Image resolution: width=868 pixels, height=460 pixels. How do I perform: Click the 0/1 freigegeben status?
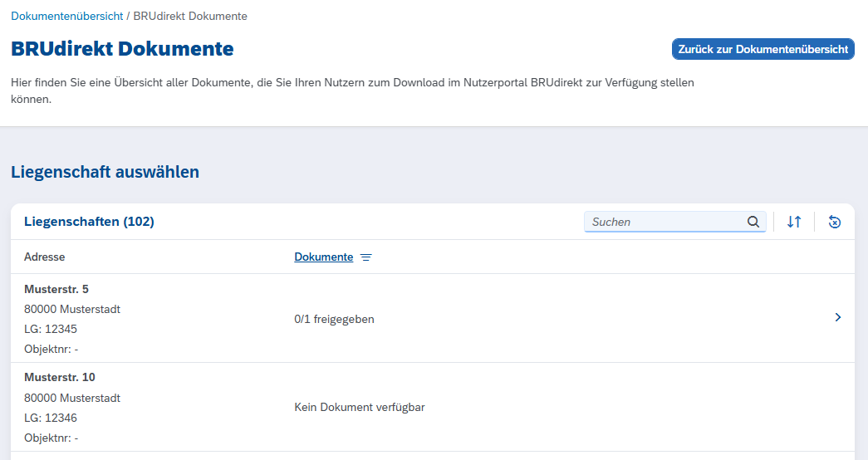[x=334, y=319]
